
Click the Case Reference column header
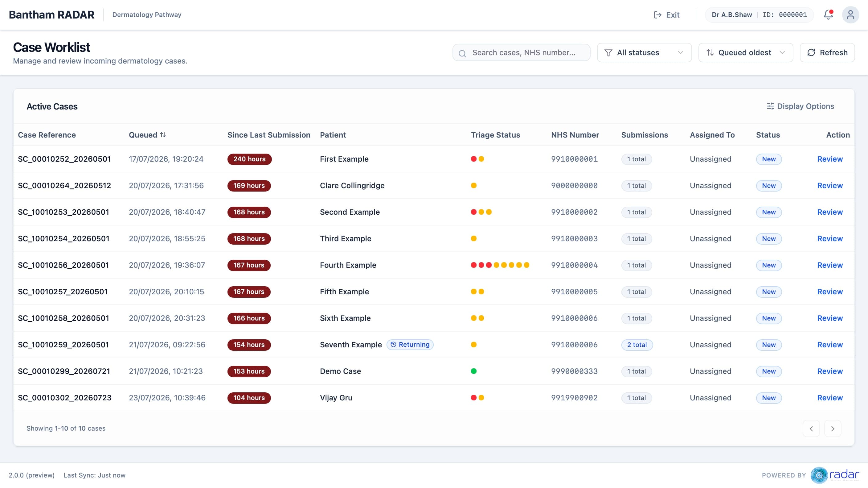tap(47, 135)
